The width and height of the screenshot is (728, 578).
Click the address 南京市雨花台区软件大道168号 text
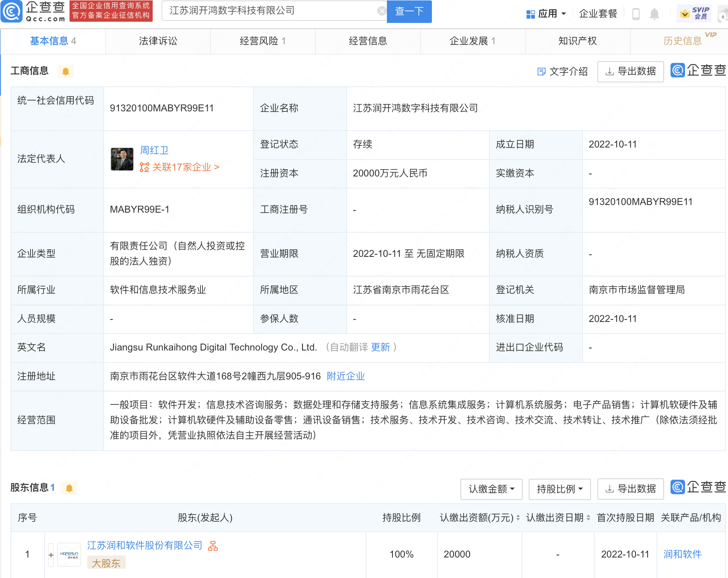(x=215, y=376)
